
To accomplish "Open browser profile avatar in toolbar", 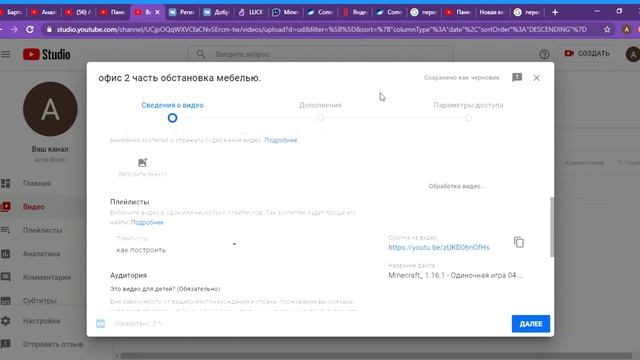I will (x=627, y=29).
